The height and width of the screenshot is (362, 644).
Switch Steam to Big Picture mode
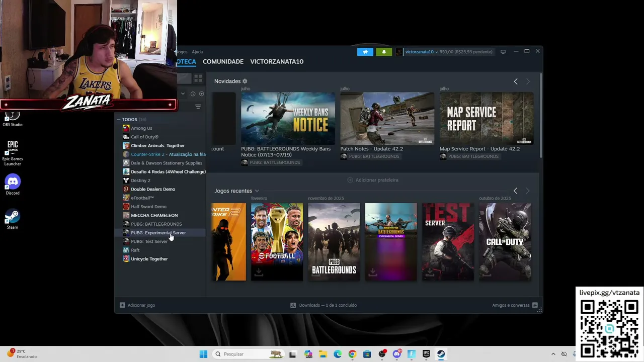(503, 52)
